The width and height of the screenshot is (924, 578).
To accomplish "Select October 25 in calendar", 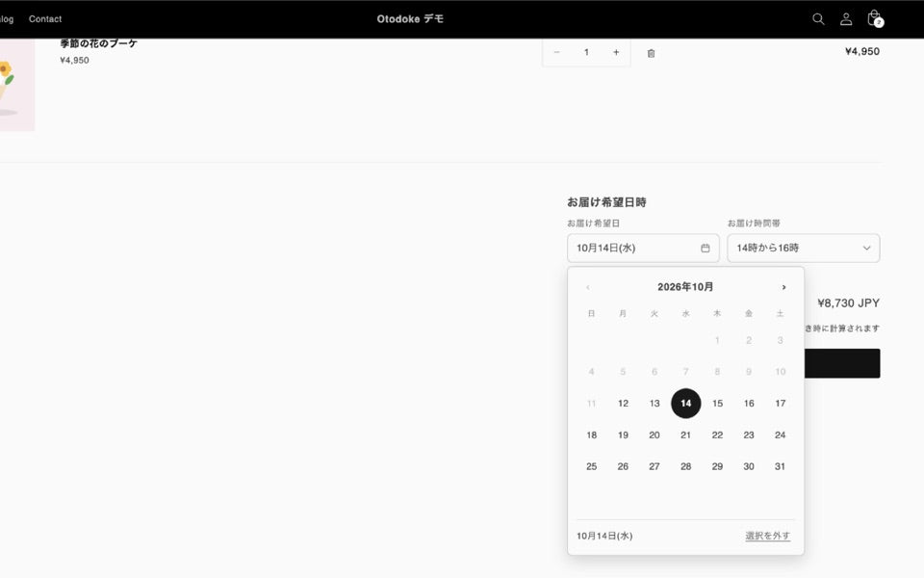I will [592, 466].
